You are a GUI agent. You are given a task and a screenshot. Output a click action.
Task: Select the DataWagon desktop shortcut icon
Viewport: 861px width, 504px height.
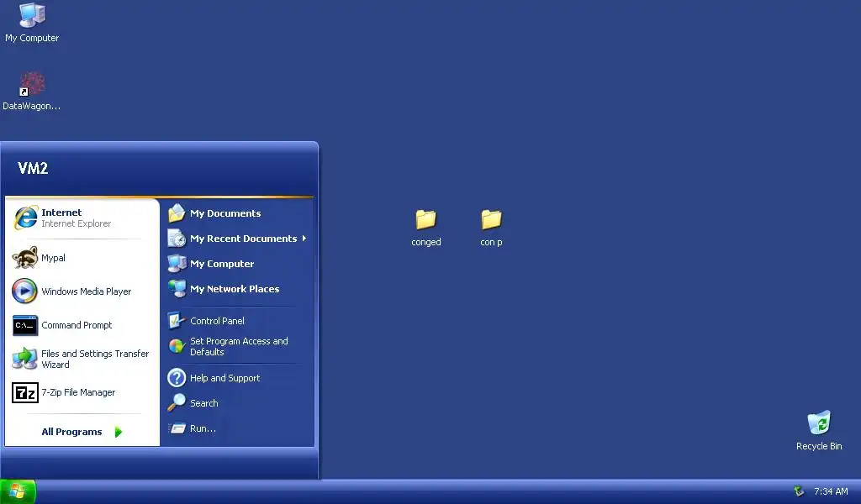(32, 84)
